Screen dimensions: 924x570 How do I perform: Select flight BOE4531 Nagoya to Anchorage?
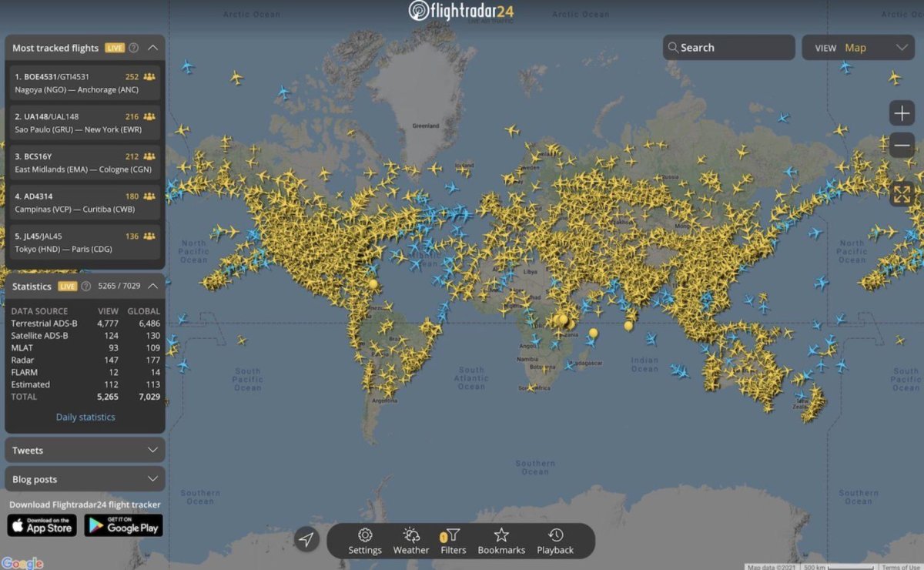coord(85,83)
